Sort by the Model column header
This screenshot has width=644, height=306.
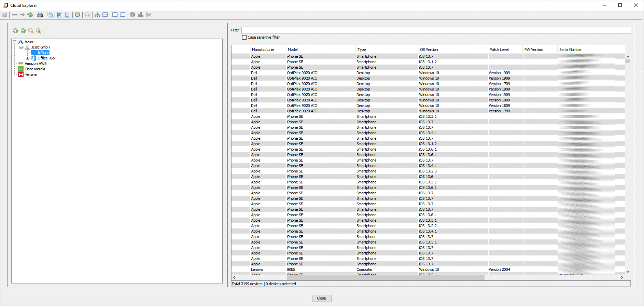321,50
